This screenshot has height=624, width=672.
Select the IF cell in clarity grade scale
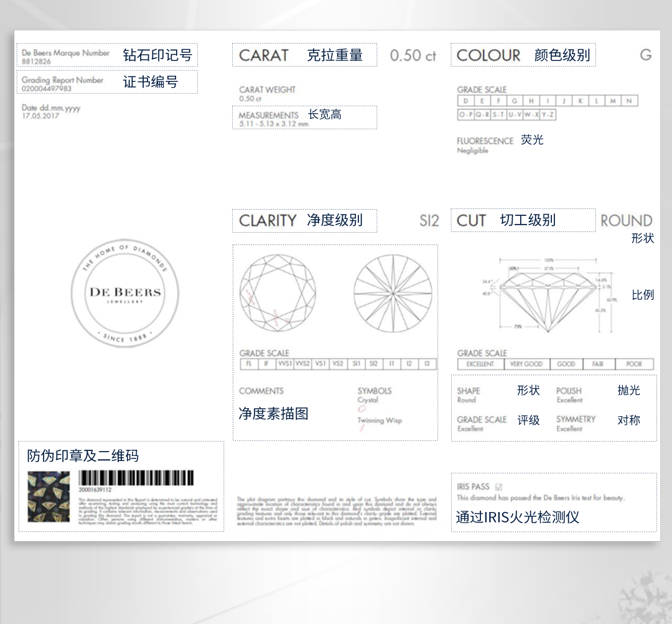pos(266,363)
